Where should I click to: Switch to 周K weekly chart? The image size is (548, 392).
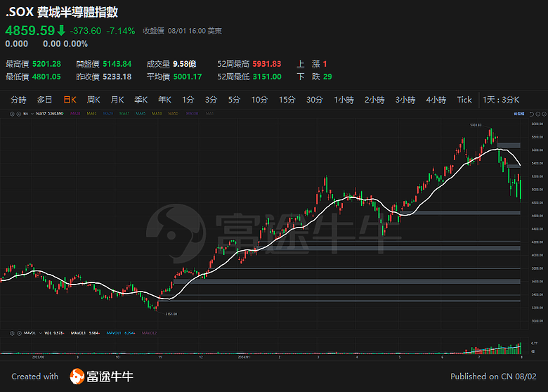93,100
